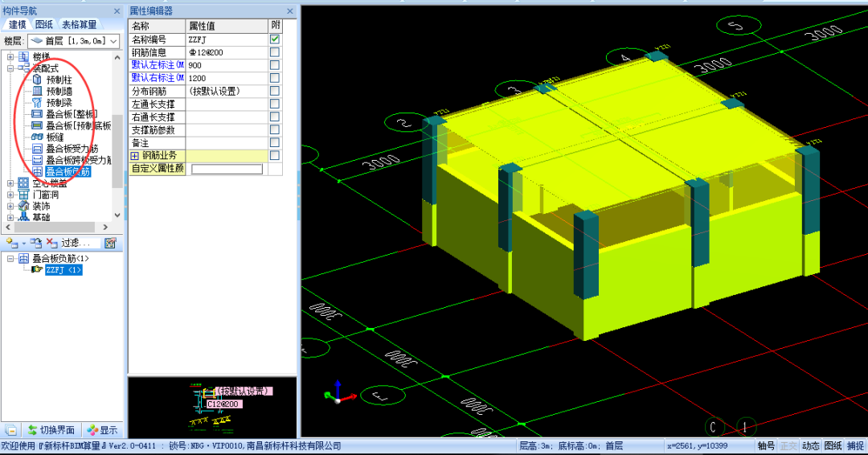Click the new component icon

click(11, 243)
